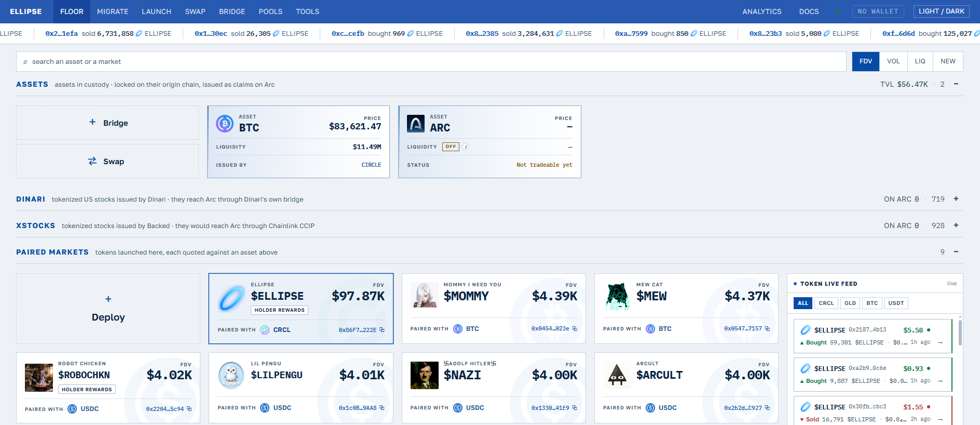
Task: Toggle the LIGHT / DARK theme
Action: [942, 11]
